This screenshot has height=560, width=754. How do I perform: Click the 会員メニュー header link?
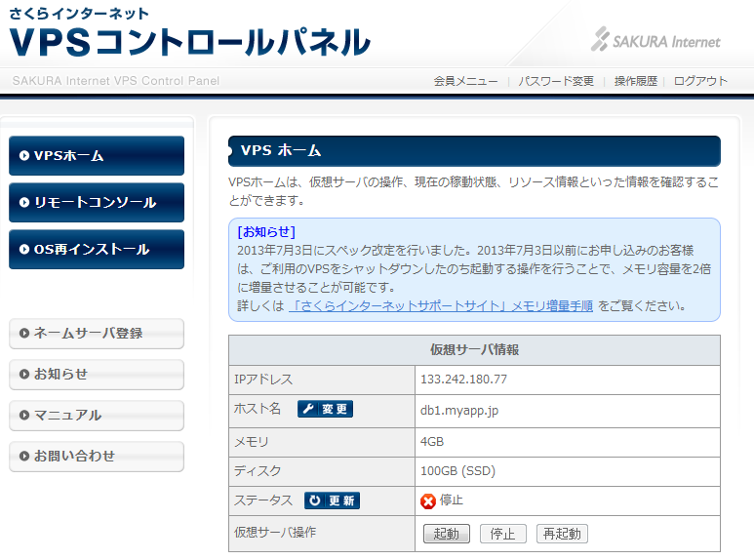465,81
